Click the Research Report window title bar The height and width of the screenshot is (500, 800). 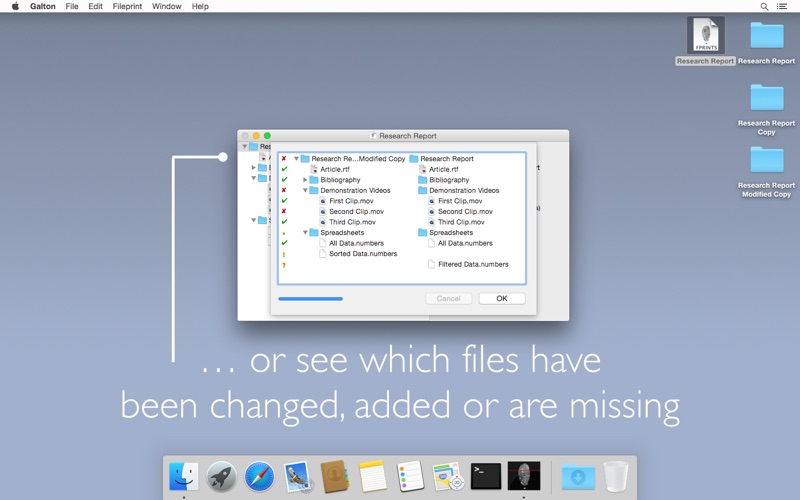tap(403, 136)
